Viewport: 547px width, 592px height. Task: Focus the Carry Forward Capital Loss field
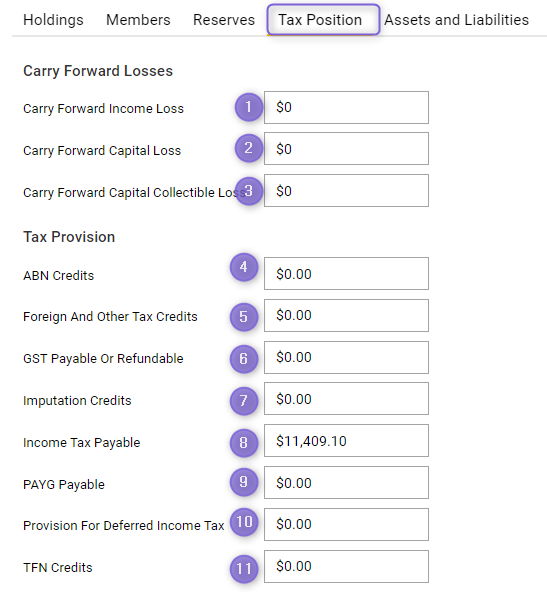click(x=346, y=148)
